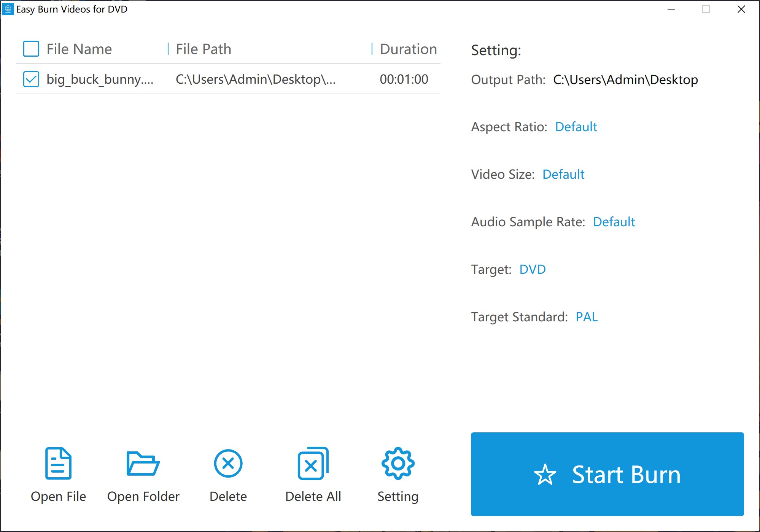Click the star icon on Start Burn

point(545,475)
